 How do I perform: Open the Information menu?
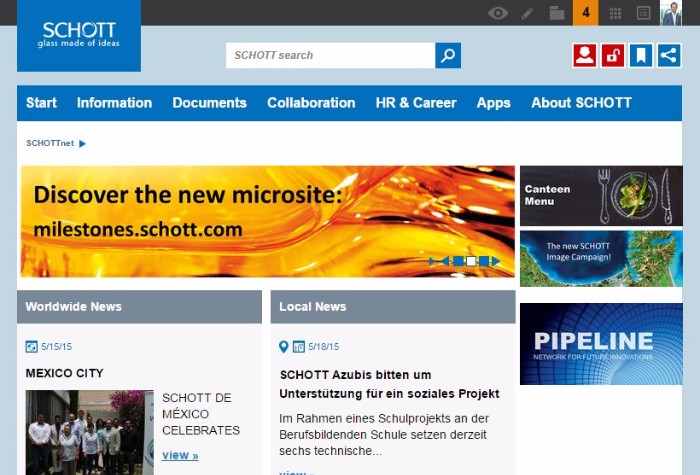coord(114,103)
